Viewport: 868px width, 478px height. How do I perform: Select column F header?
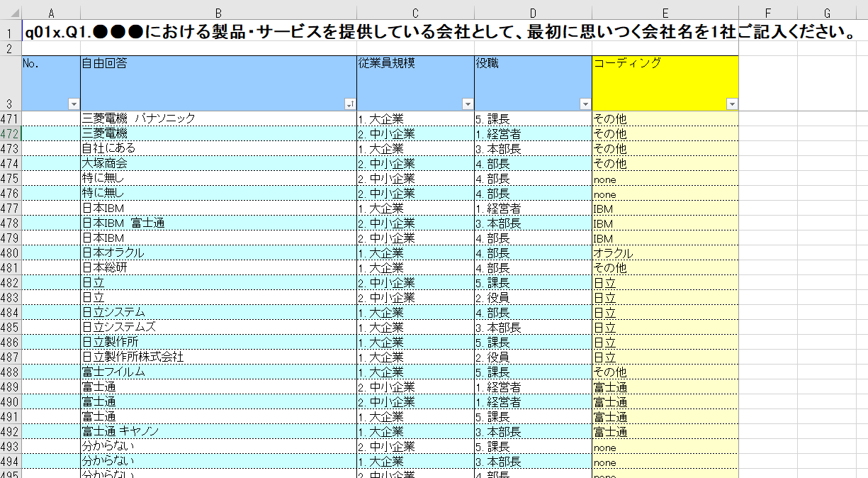coord(768,13)
